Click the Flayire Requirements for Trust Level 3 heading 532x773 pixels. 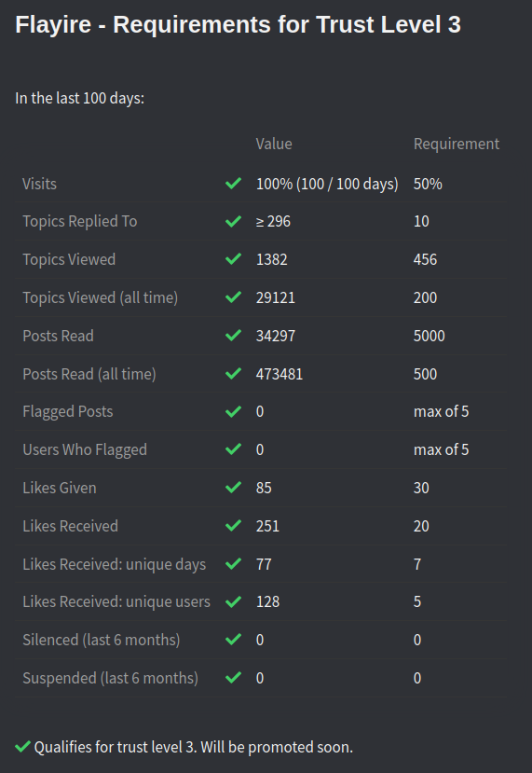[x=238, y=24]
